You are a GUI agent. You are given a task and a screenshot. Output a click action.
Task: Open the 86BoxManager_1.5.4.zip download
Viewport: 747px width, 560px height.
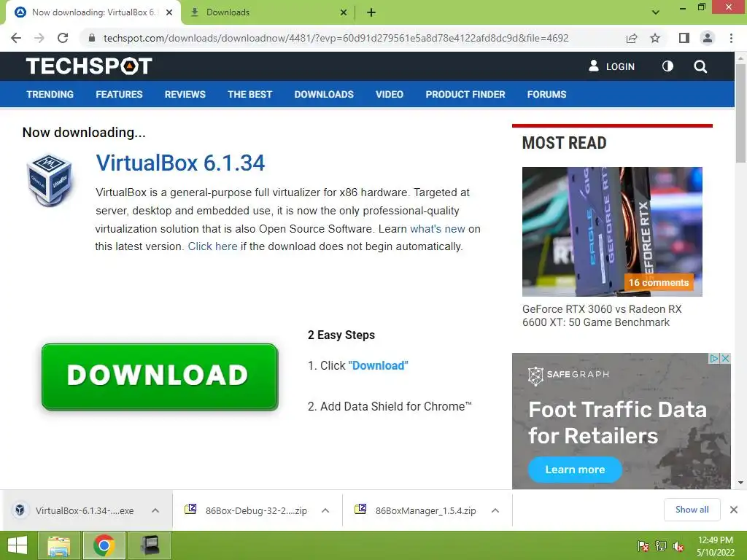415,510
